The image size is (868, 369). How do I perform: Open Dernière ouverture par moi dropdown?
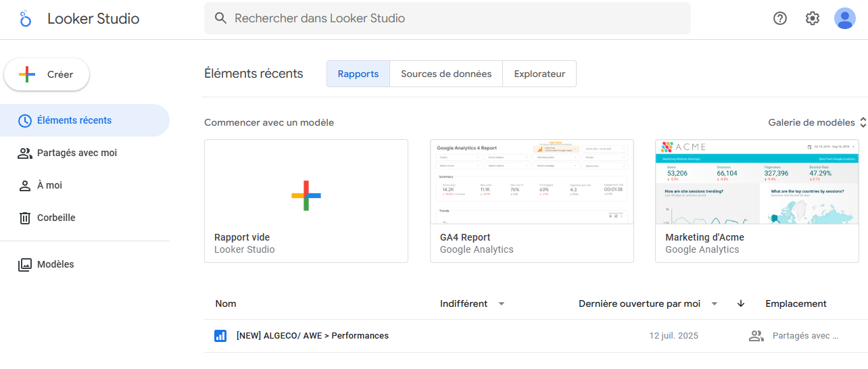(x=648, y=304)
